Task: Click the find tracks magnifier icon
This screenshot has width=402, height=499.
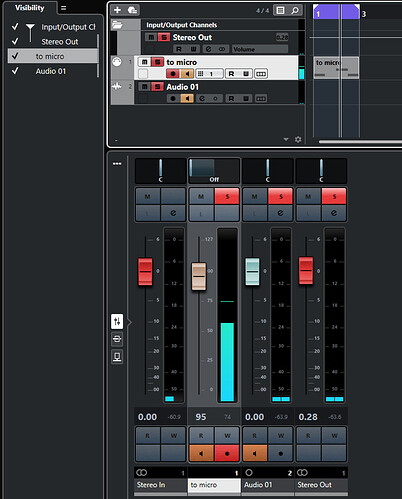Action: 295,10
